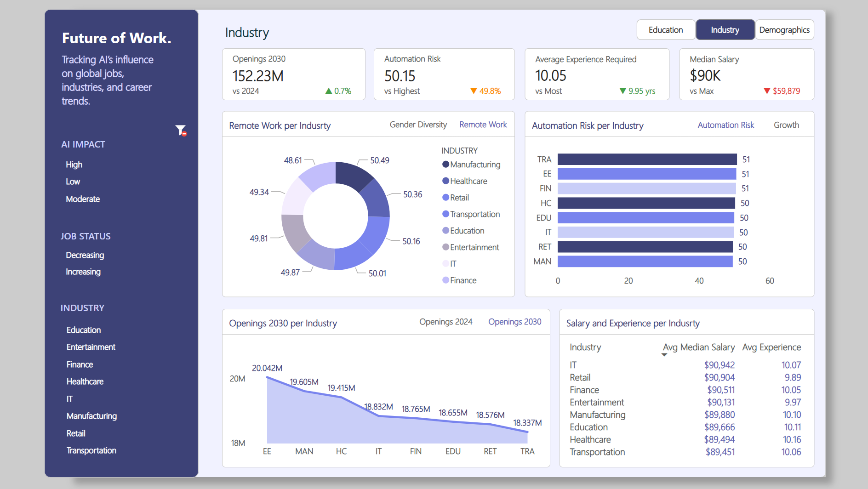The image size is (868, 489).
Task: Select Entertainment in the Industry slicer
Action: pos(91,347)
